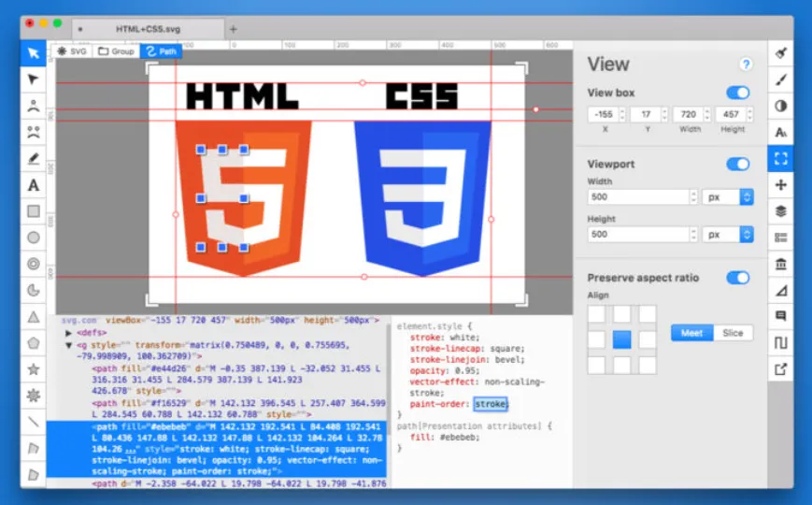Open the Objects list panel icon
812x505 pixels.
[781, 238]
